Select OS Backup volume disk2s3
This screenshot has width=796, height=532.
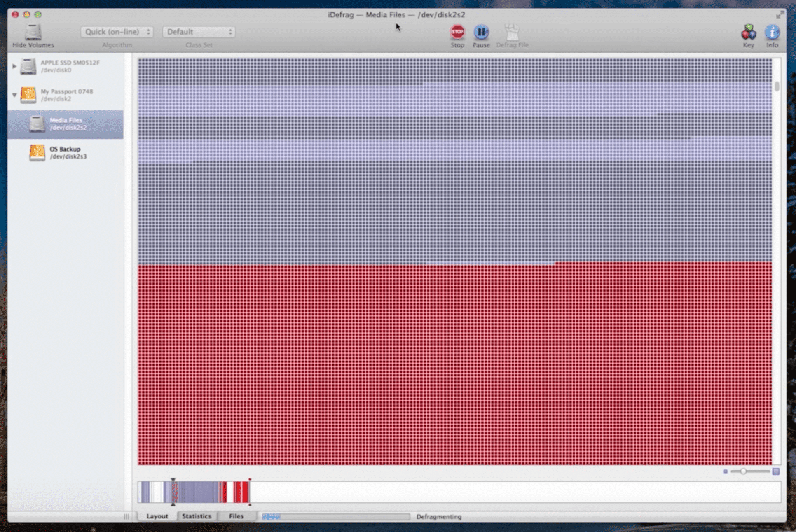(x=66, y=153)
